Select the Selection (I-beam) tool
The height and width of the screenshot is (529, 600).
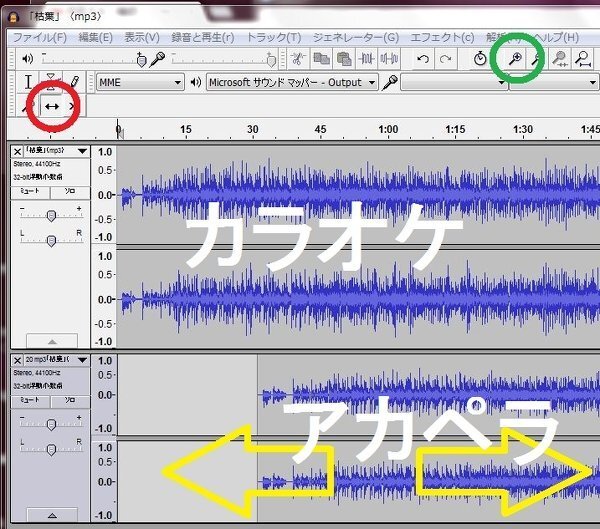click(28, 82)
